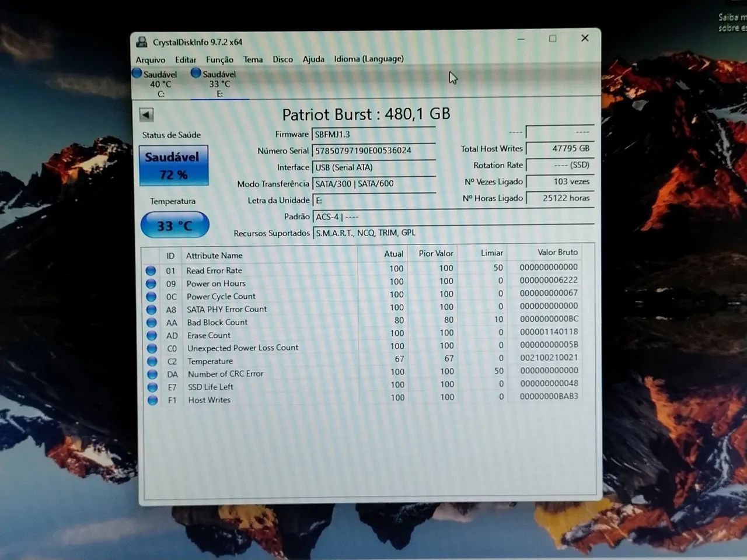Select the SATA PHY Error Count row name
The image size is (747, 560).
[226, 309]
